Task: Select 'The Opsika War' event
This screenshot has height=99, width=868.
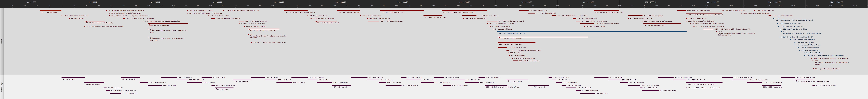Action: pos(539,10)
